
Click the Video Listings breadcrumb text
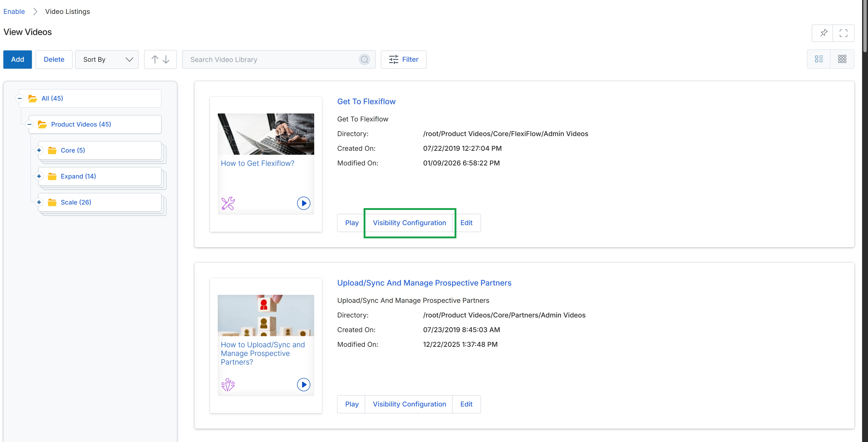pyautogui.click(x=67, y=12)
